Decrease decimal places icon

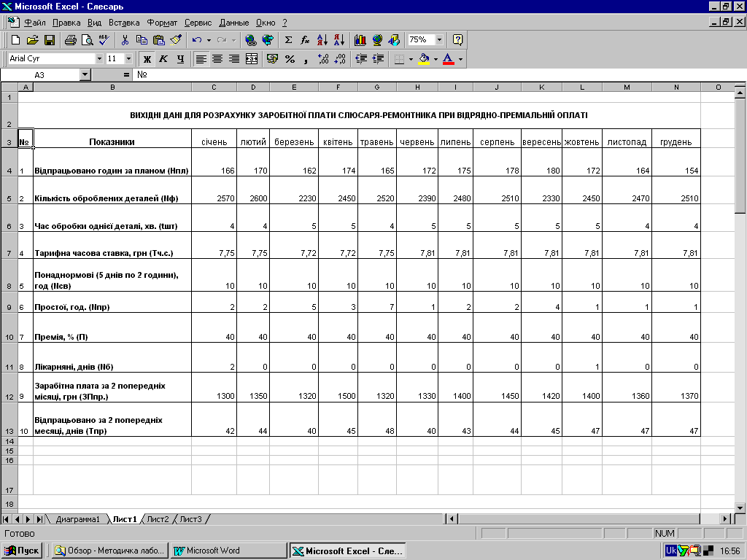(340, 59)
